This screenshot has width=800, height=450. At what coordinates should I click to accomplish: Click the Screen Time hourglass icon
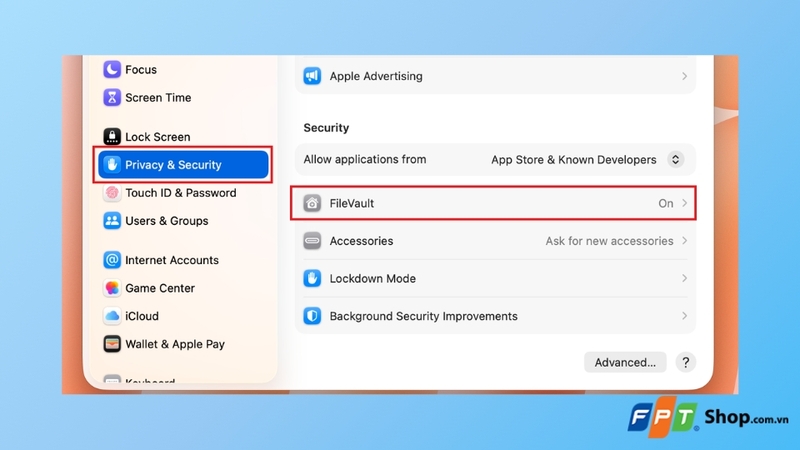[x=112, y=97]
